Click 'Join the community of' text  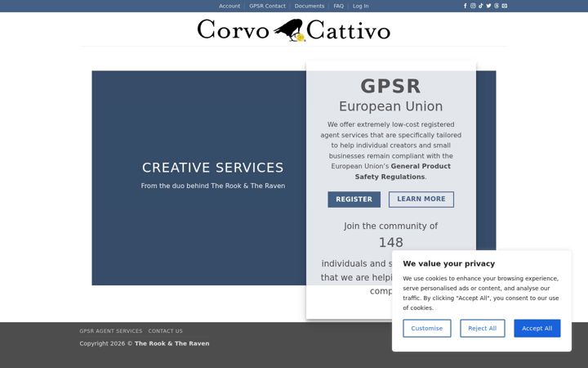coord(390,226)
